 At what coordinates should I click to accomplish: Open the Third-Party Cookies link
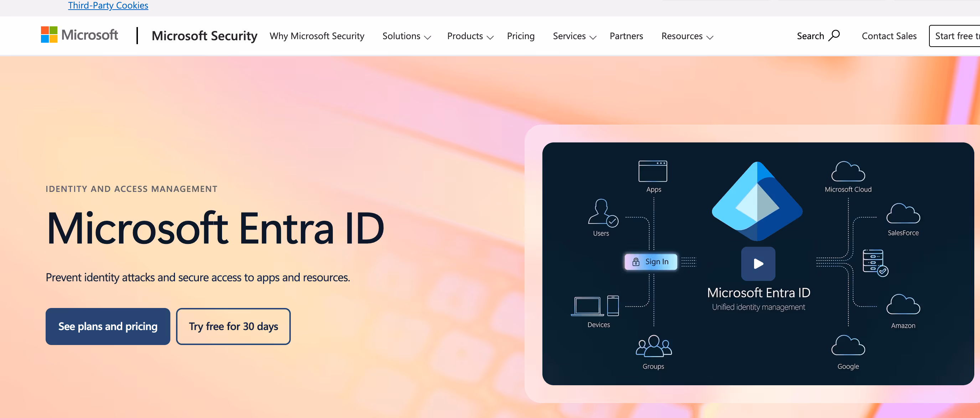pyautogui.click(x=108, y=5)
